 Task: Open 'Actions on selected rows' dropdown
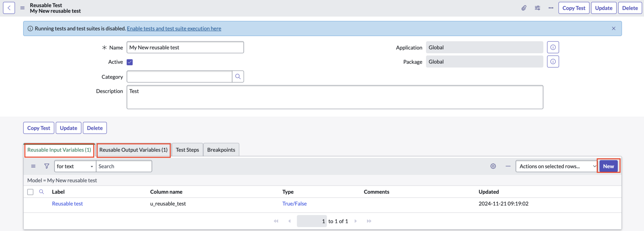[556, 166]
